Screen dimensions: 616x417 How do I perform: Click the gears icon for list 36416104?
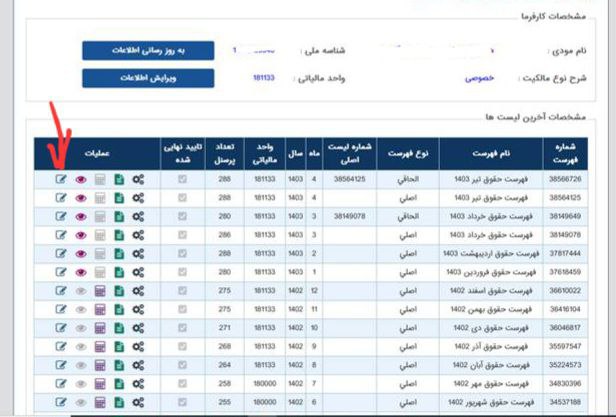click(x=138, y=309)
